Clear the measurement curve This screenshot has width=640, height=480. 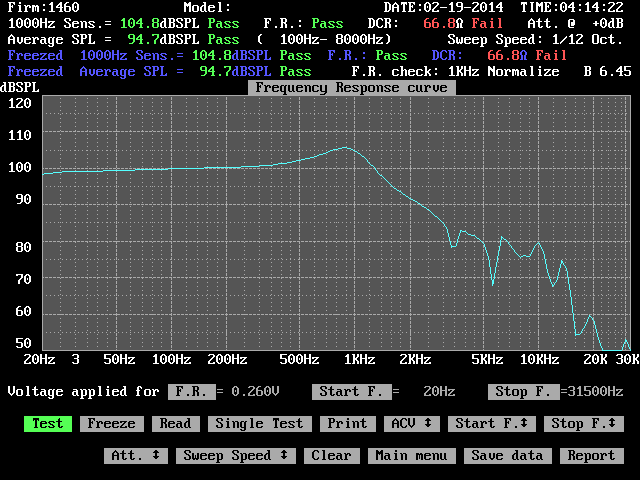pyautogui.click(x=331, y=456)
